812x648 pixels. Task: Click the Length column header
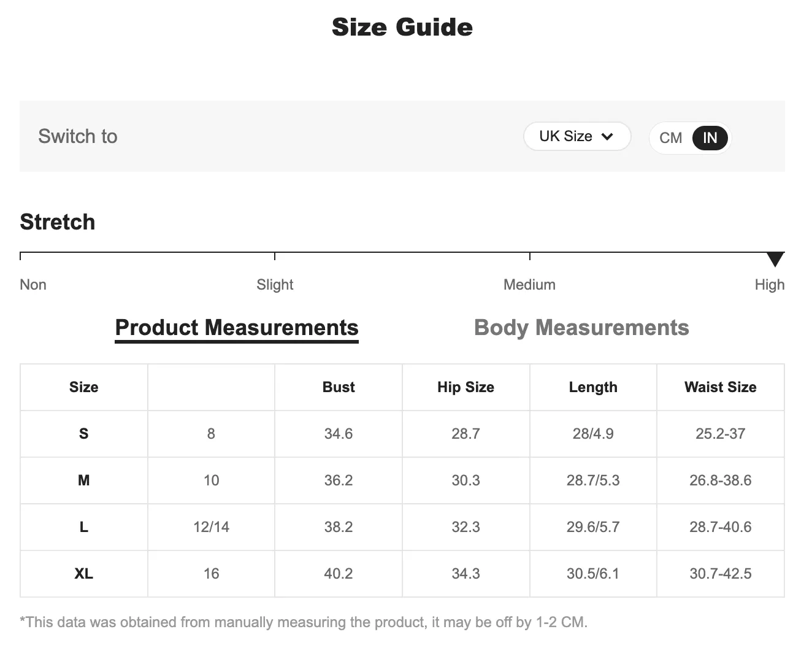pyautogui.click(x=593, y=387)
